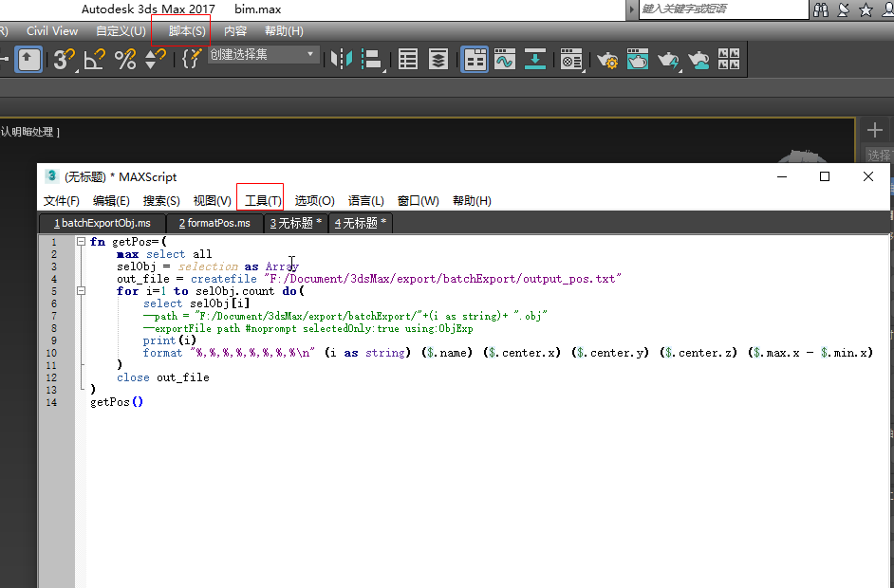Open the 窗口(W) menu in MAXScript editor
The width and height of the screenshot is (894, 588).
[418, 200]
